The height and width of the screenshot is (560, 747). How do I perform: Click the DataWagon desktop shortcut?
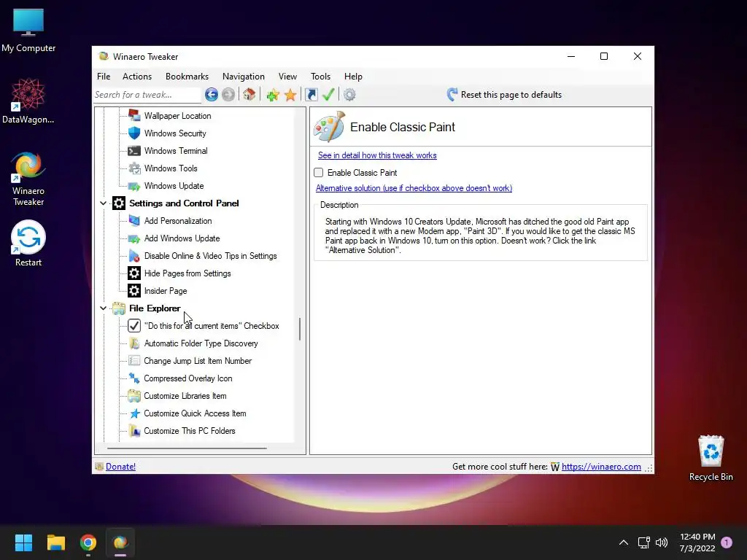point(28,101)
